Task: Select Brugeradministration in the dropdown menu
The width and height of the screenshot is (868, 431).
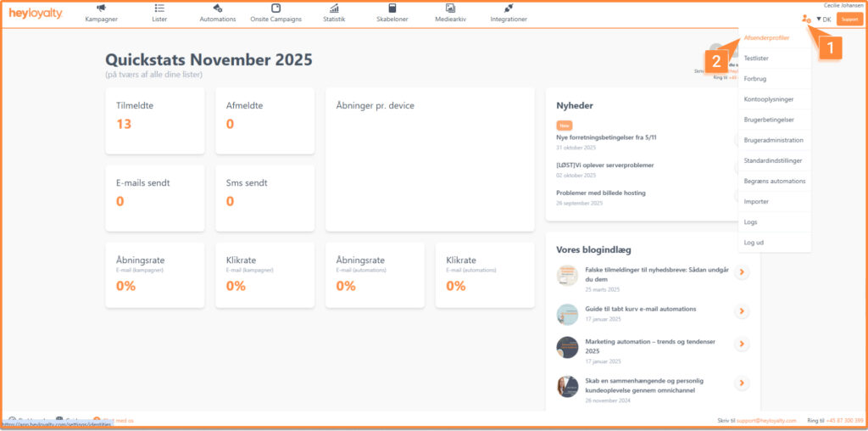Action: click(772, 140)
